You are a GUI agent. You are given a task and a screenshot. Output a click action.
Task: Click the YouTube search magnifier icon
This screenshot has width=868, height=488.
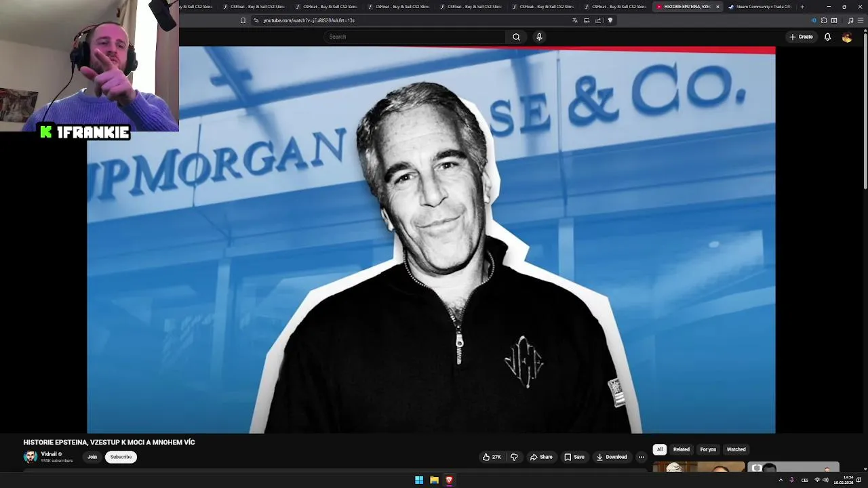516,37
